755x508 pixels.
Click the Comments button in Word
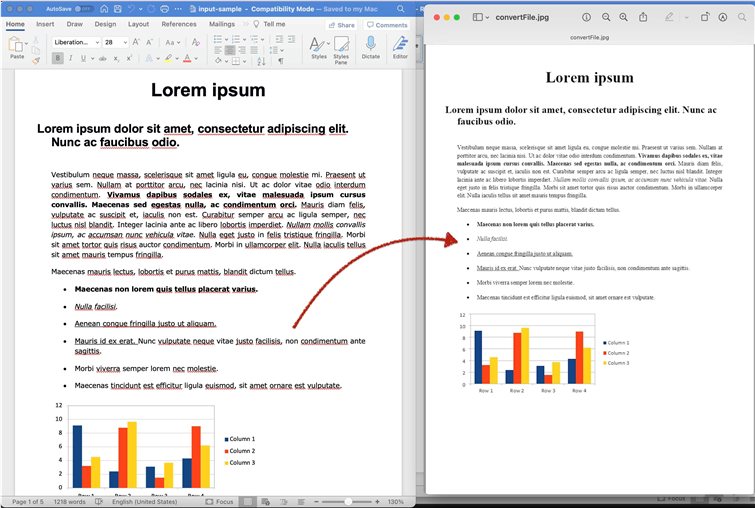point(386,25)
